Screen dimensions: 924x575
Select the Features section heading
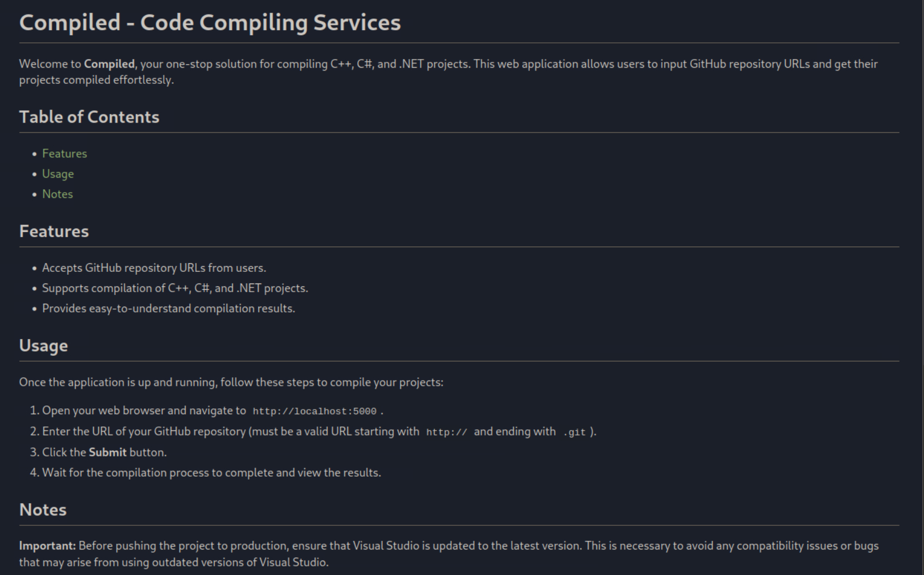[54, 231]
